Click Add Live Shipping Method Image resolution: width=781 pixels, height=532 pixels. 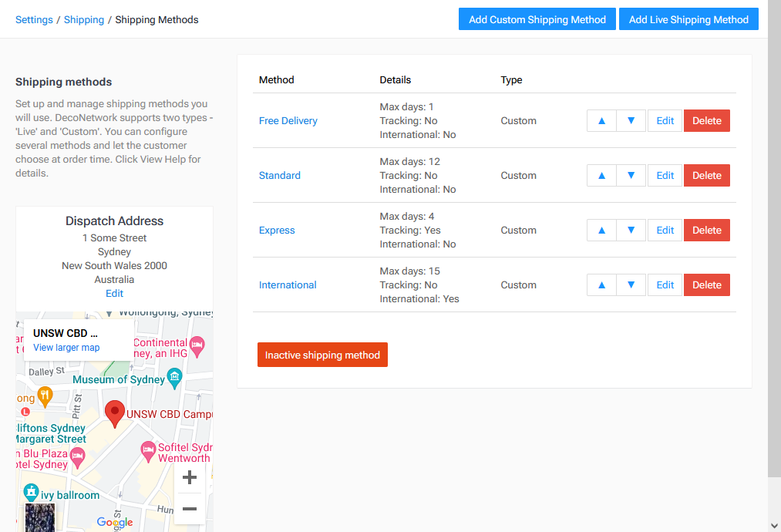pyautogui.click(x=688, y=19)
